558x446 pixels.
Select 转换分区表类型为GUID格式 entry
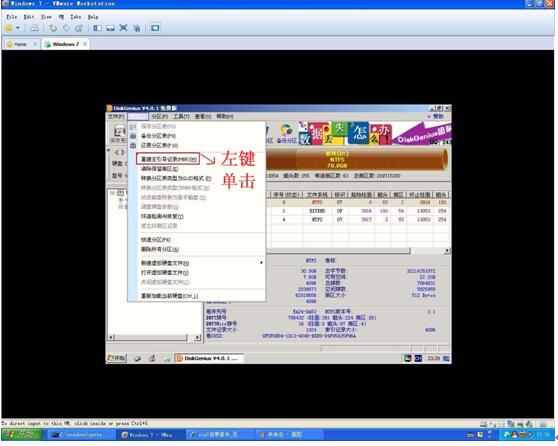[x=197, y=178]
